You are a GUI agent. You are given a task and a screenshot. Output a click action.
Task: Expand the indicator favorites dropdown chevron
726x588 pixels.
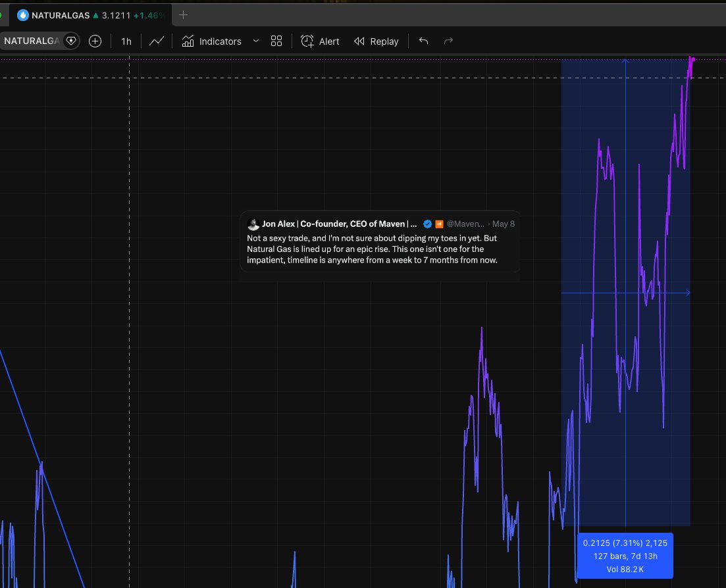point(255,41)
